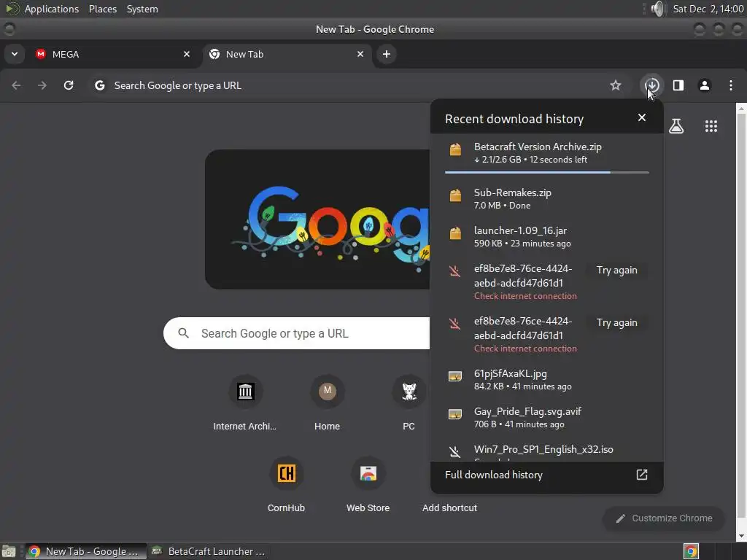Open the Applications menu
Image resolution: width=747 pixels, height=560 pixels.
(52, 9)
